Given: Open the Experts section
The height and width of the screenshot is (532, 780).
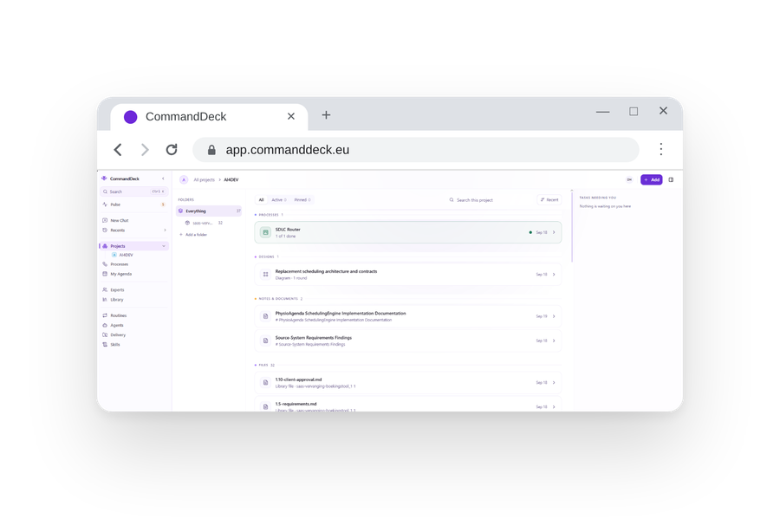Looking at the screenshot, I should tap(133, 290).
